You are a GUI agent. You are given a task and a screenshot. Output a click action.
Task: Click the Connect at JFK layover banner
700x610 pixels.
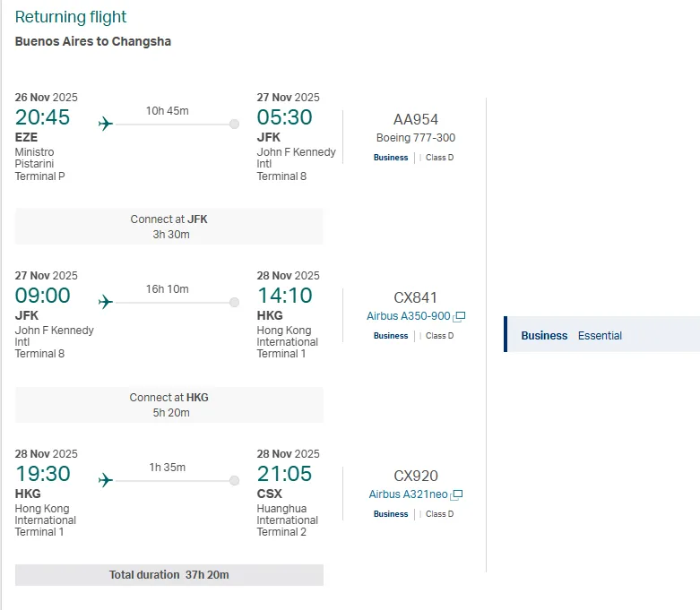(169, 227)
